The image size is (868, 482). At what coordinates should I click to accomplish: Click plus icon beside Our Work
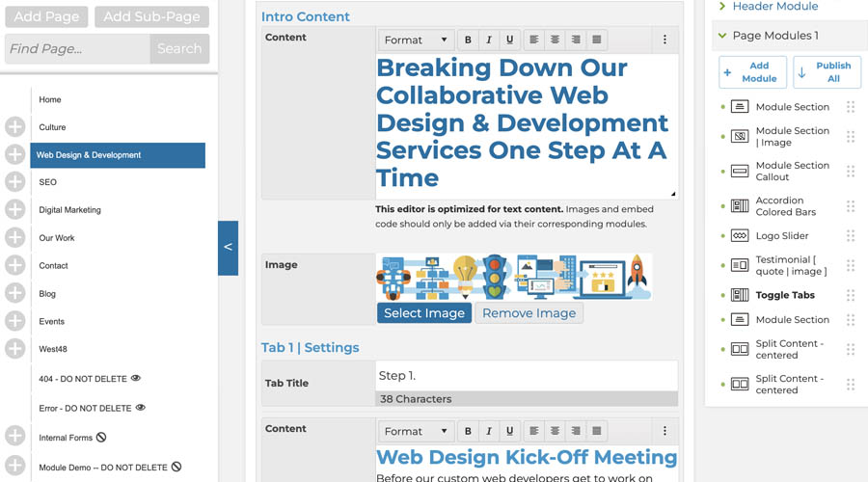point(14,237)
